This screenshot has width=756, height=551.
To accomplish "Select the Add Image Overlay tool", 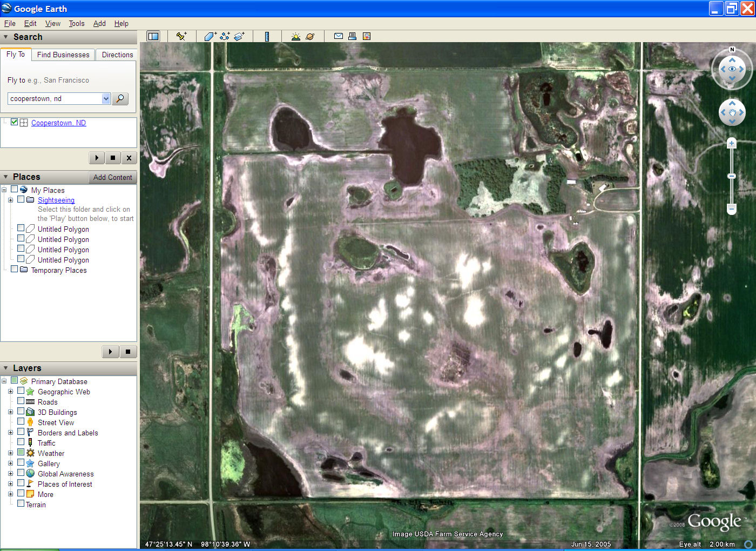I will pos(239,36).
